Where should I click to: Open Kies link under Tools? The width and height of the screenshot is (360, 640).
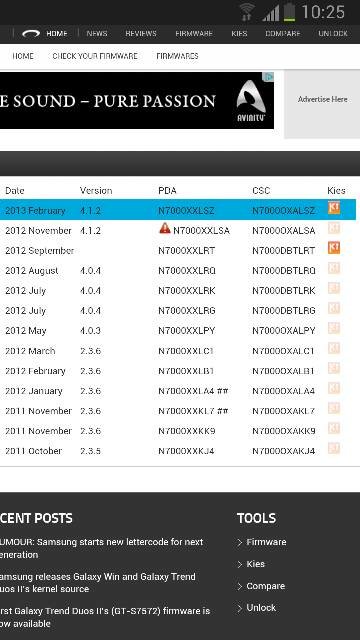[x=256, y=564]
